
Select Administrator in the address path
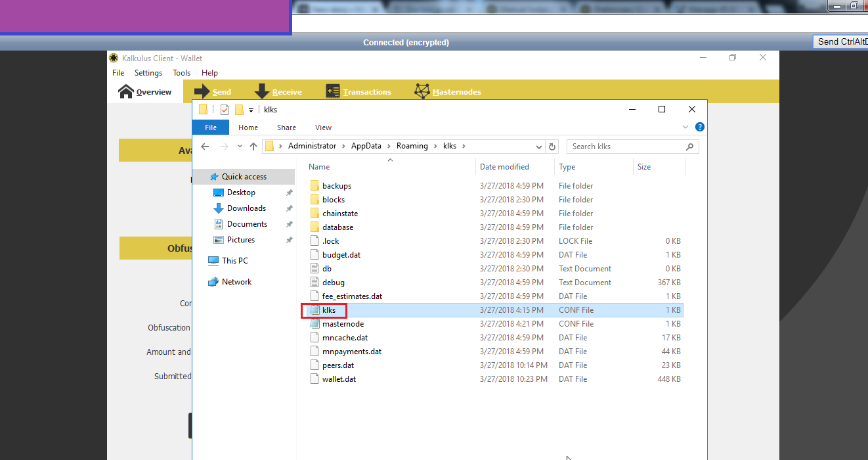click(312, 146)
